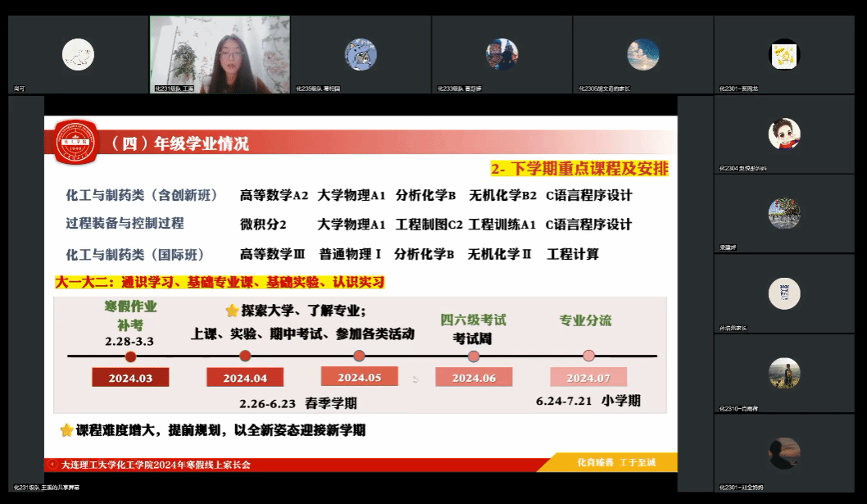Click the 2024.07 timeline date box
867x504 pixels.
[588, 377]
